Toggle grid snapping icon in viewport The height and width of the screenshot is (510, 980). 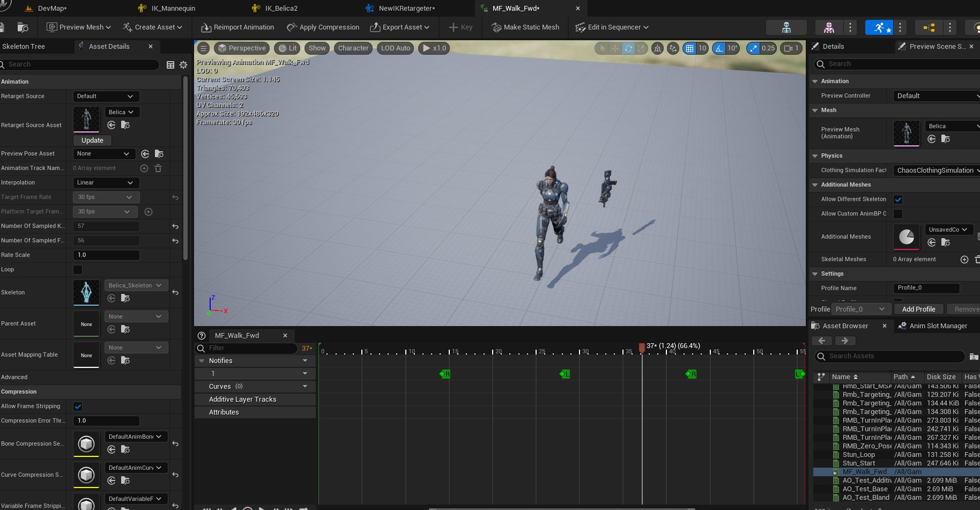[689, 48]
